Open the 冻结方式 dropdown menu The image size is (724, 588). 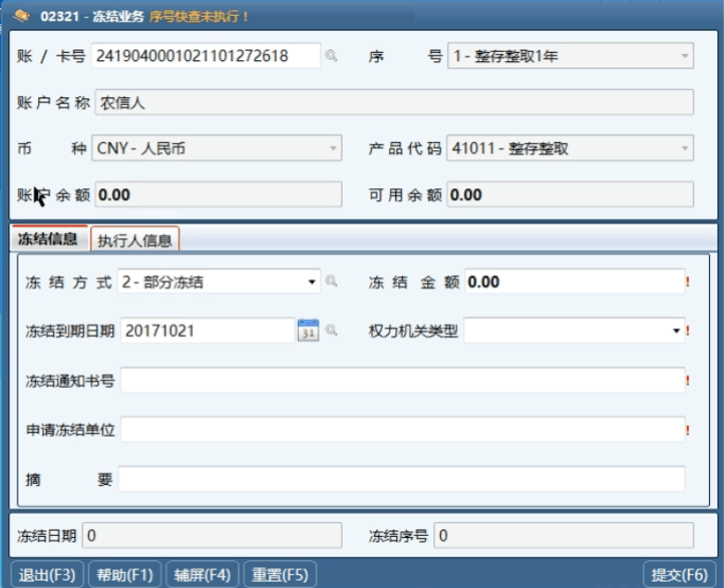point(312,282)
